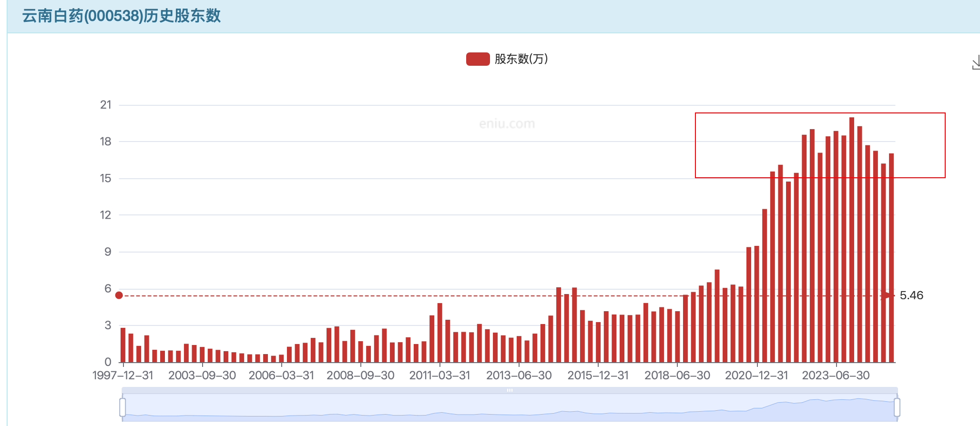This screenshot has height=426, width=980.
Task: Click the x-axis label 2008-09-30
Action: [x=360, y=375]
